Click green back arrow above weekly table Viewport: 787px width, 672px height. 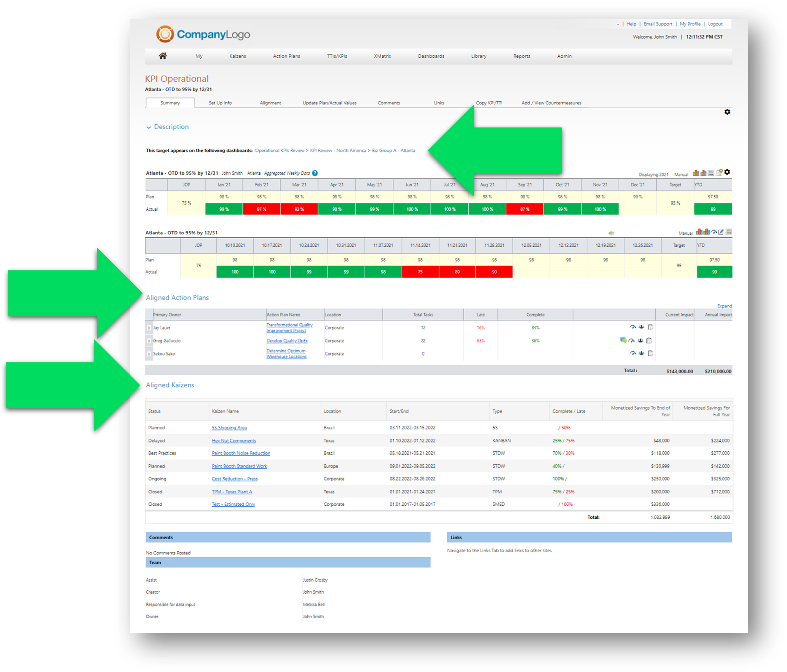click(x=611, y=233)
